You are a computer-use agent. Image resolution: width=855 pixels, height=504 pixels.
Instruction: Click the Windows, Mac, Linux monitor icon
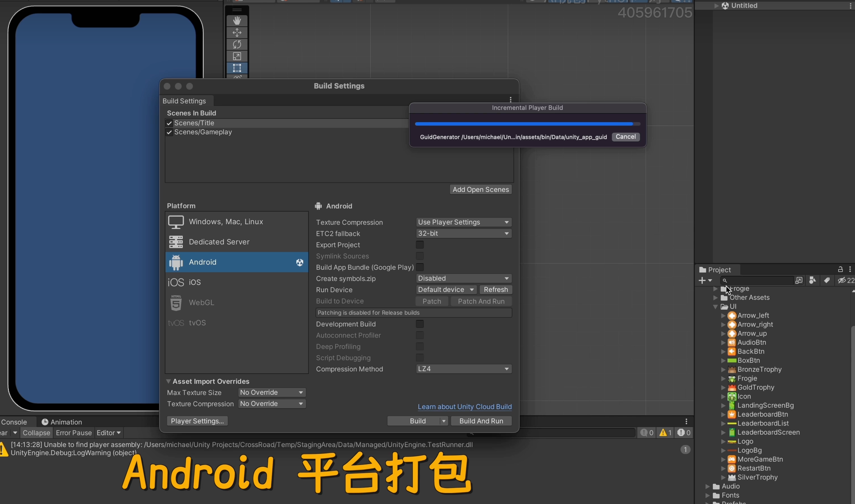[176, 222]
